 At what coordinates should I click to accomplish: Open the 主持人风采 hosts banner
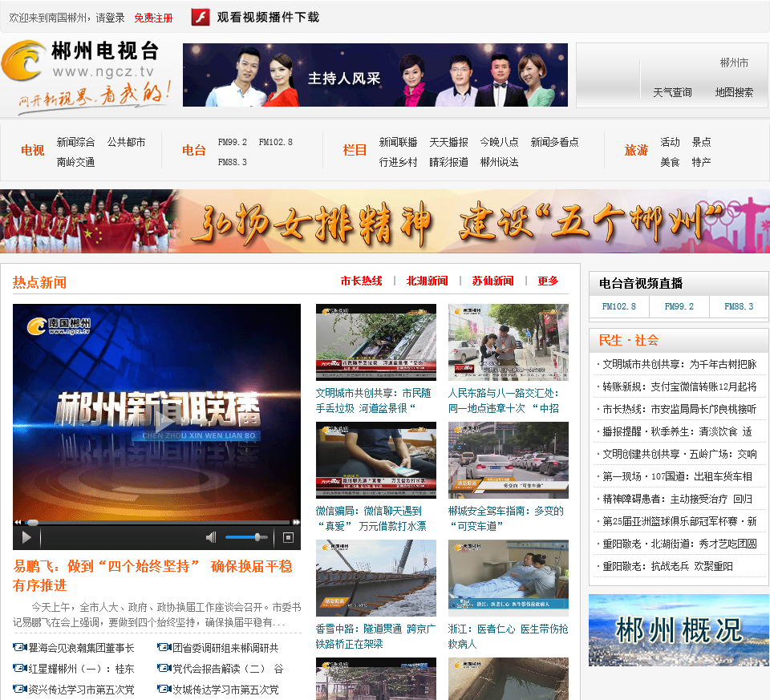coord(375,75)
